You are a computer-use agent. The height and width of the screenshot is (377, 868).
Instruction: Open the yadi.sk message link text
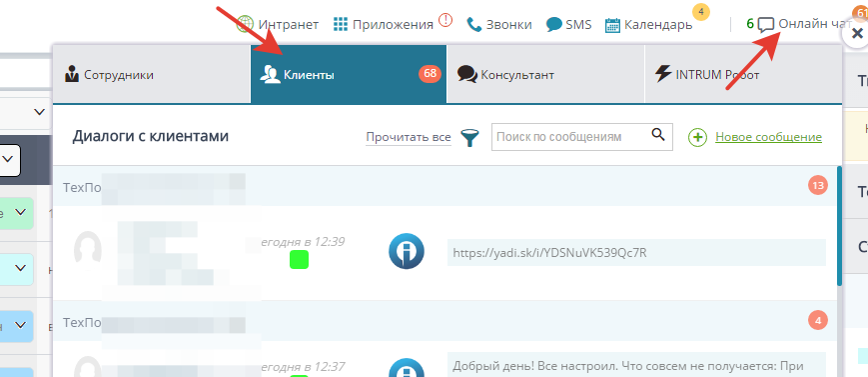coord(549,253)
